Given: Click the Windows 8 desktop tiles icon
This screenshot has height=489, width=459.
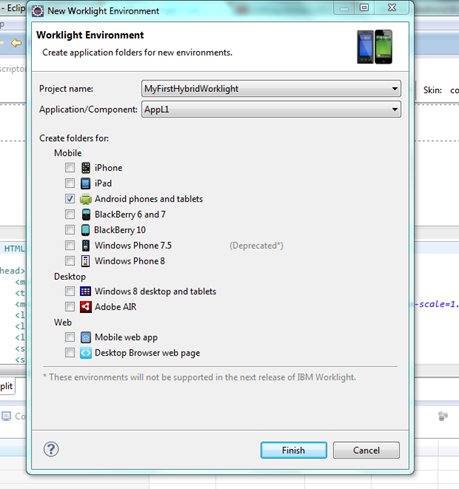Looking at the screenshot, I should (86, 291).
